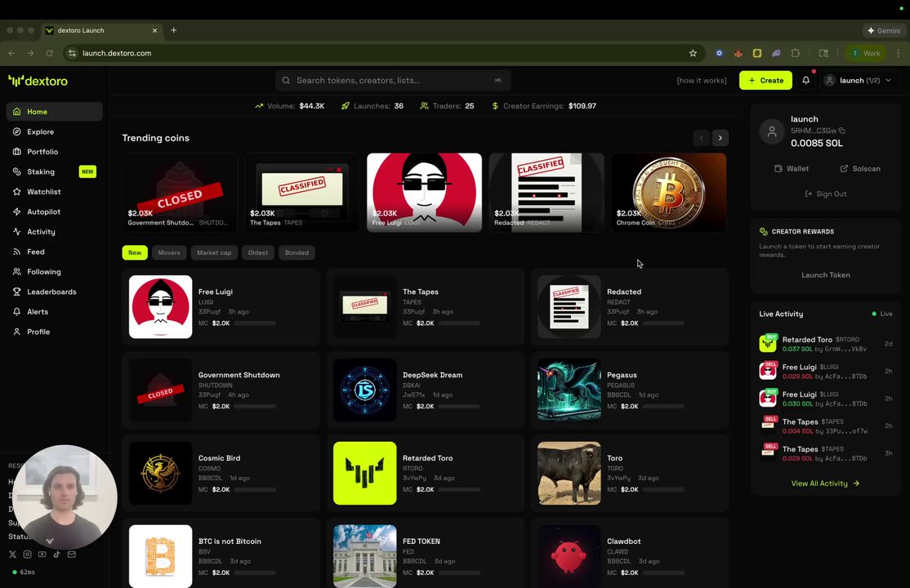Click the Following people icon
The height and width of the screenshot is (588, 910).
pos(17,272)
